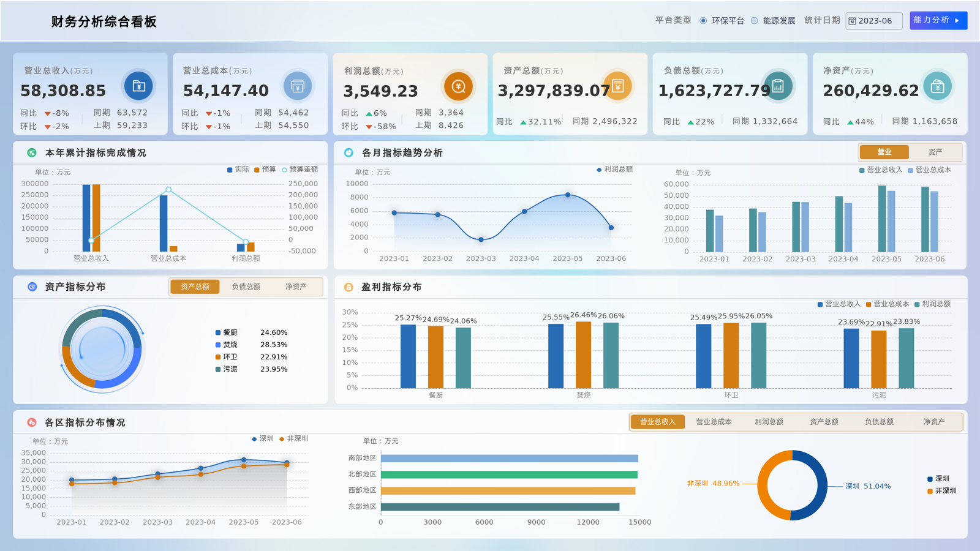Toggle 预算 legend in cumulative chart
Image resolution: width=980 pixels, height=551 pixels.
(x=265, y=170)
